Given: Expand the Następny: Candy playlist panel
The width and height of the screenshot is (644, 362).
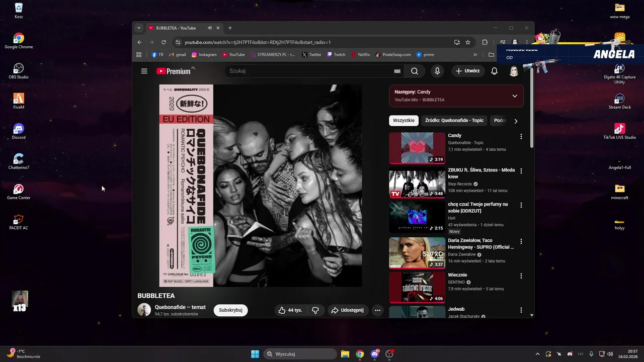Looking at the screenshot, I should (515, 96).
